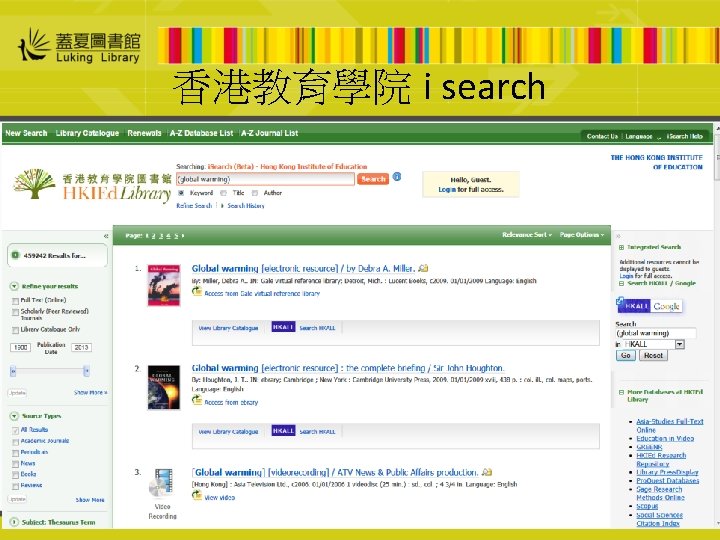Open A-Z Database List
This screenshot has width=720, height=540.
click(202, 133)
